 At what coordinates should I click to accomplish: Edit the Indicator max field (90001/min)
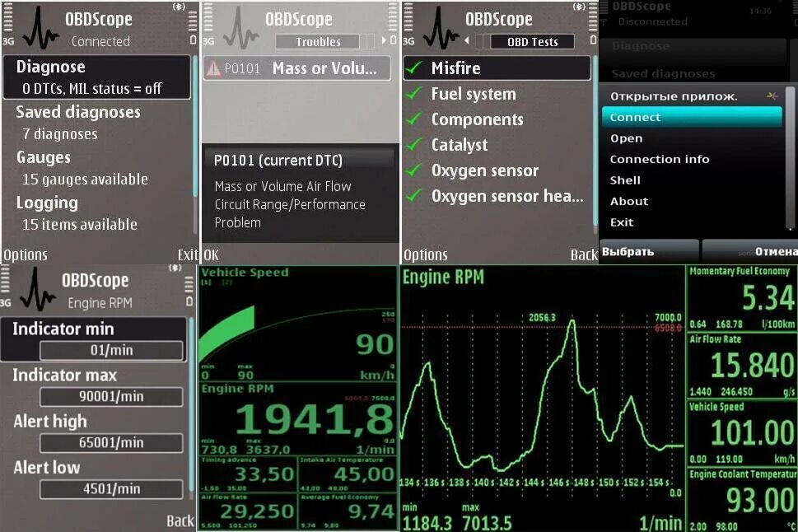tap(111, 397)
